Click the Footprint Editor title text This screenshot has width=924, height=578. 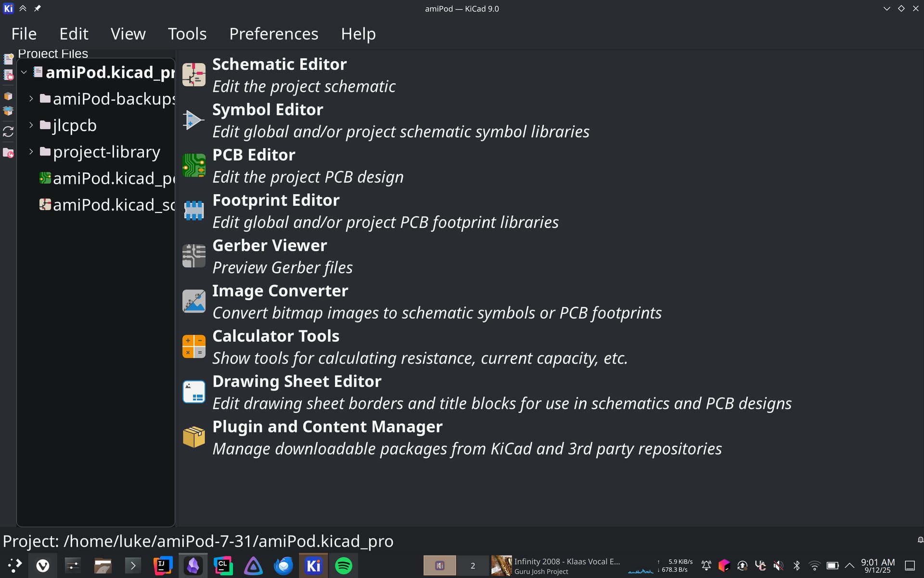coord(276,200)
